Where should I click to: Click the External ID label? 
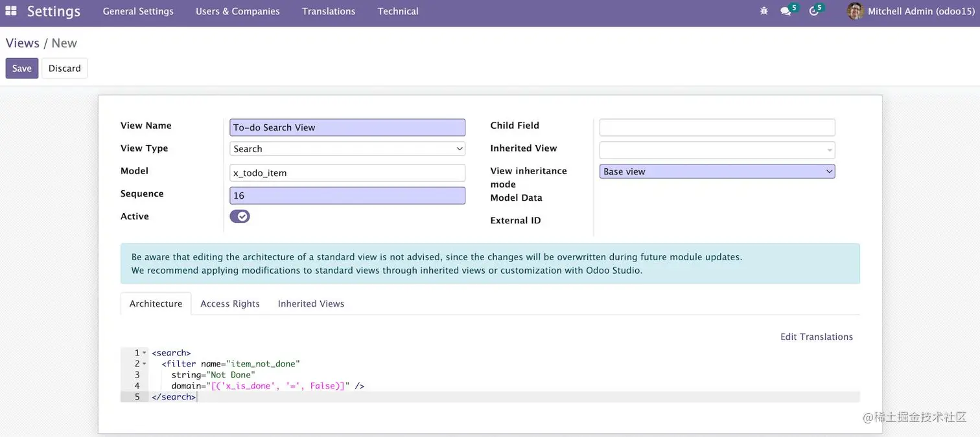pos(515,221)
